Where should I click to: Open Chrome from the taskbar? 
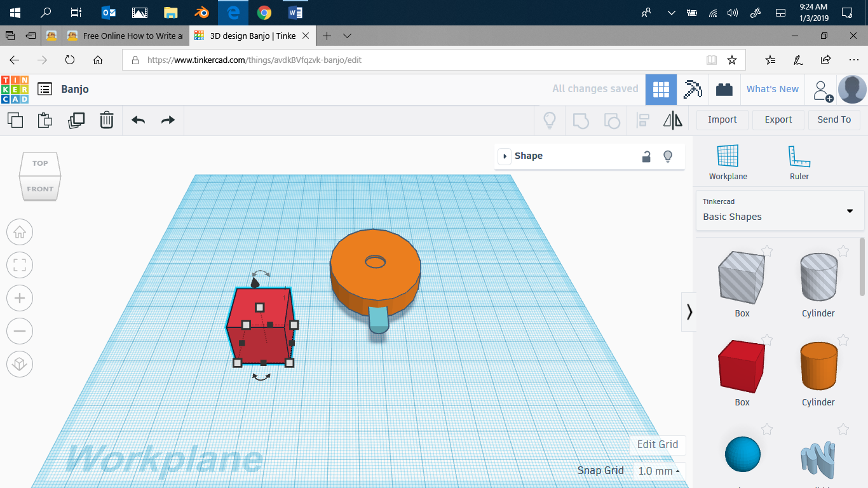[264, 12]
